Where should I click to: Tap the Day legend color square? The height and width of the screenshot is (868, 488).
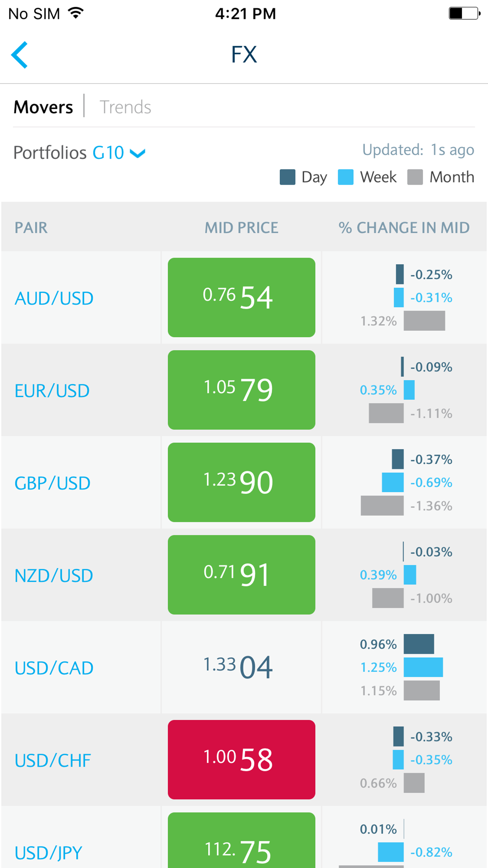[287, 177]
